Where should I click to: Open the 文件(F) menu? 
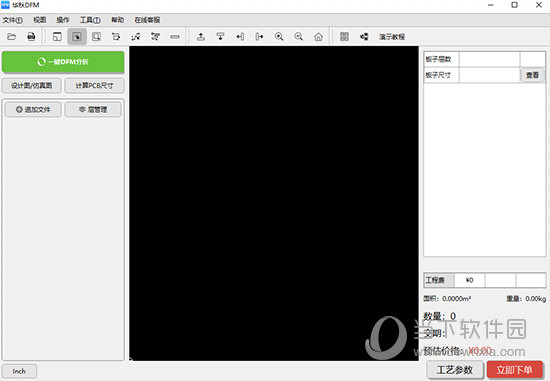(x=13, y=20)
